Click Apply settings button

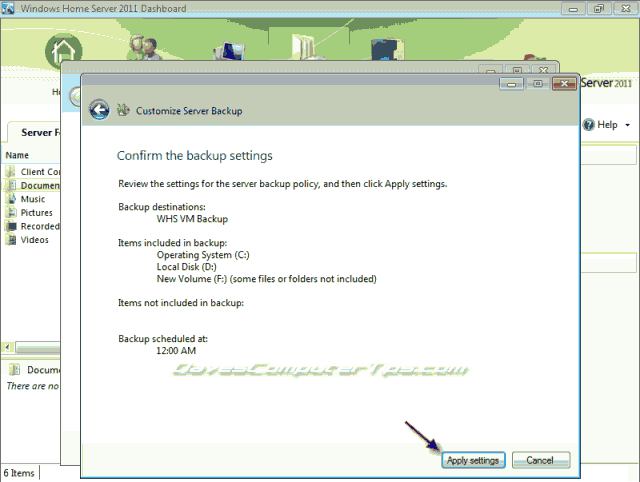tap(473, 460)
